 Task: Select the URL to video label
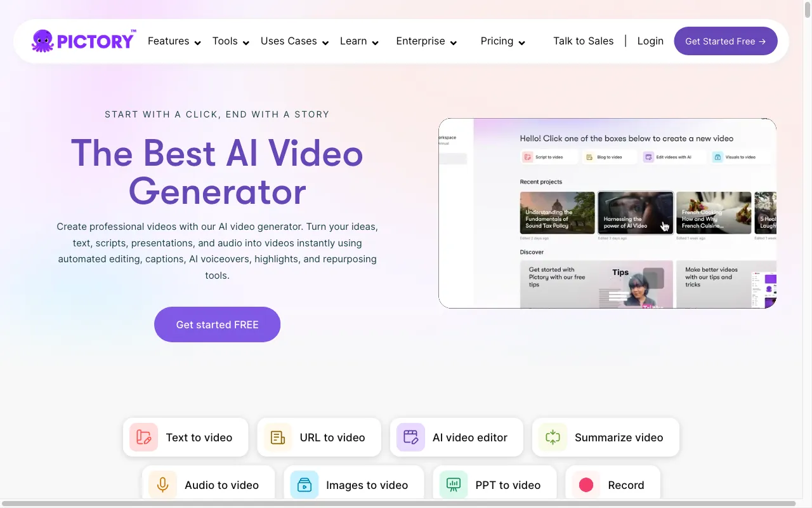pyautogui.click(x=332, y=438)
